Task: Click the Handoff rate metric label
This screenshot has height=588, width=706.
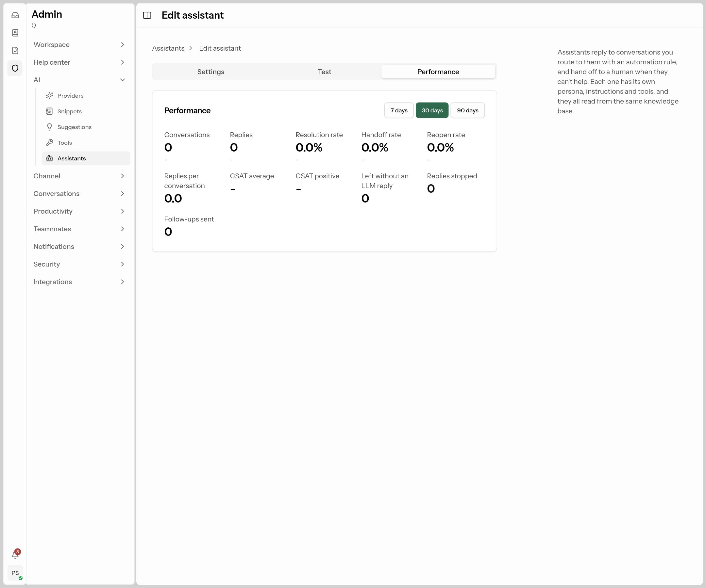Action: [381, 135]
